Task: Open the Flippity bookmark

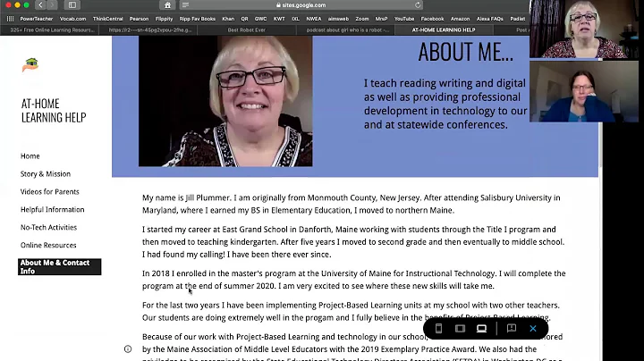Action: (x=164, y=19)
